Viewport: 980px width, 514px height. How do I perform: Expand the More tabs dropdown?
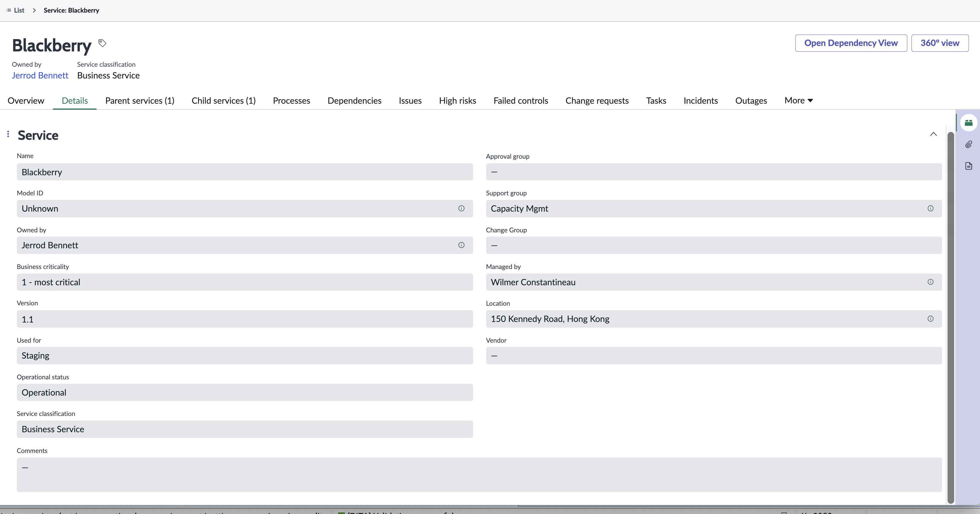coord(798,100)
